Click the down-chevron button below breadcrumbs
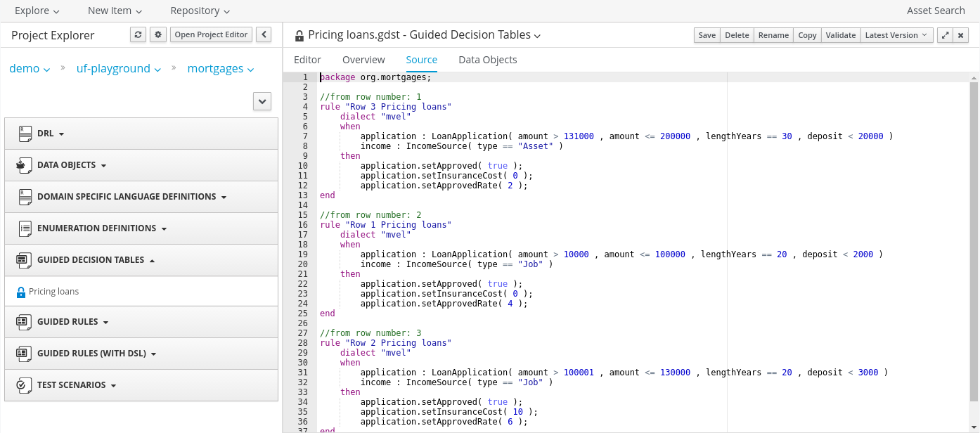This screenshot has height=433, width=980. click(x=262, y=101)
